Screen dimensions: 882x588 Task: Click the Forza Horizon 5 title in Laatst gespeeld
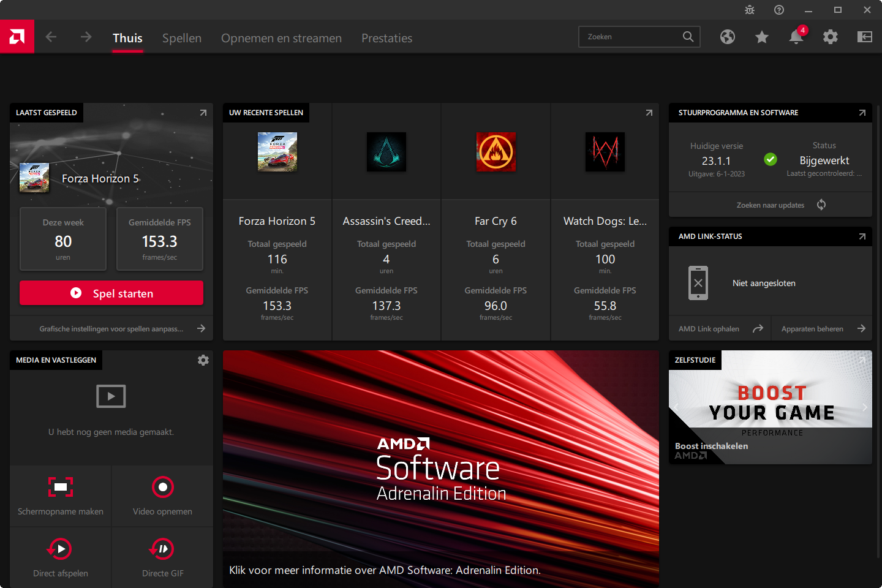[100, 178]
